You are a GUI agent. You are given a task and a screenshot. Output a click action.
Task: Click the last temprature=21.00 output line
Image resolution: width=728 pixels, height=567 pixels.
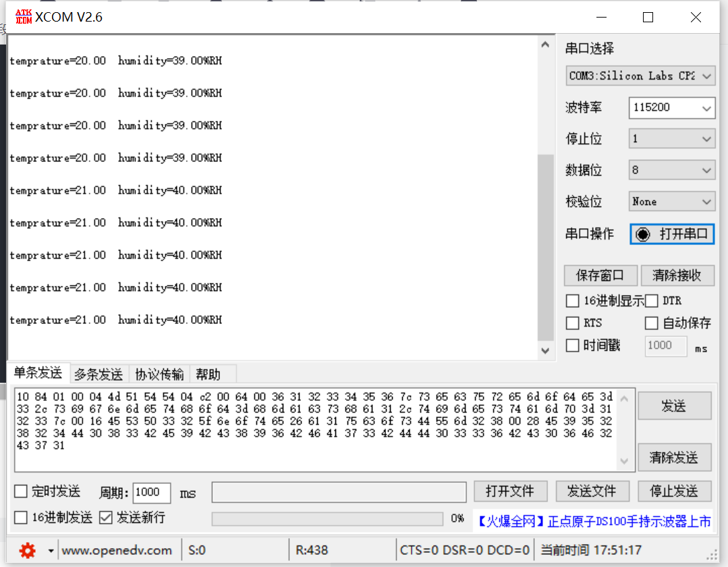pos(115,320)
